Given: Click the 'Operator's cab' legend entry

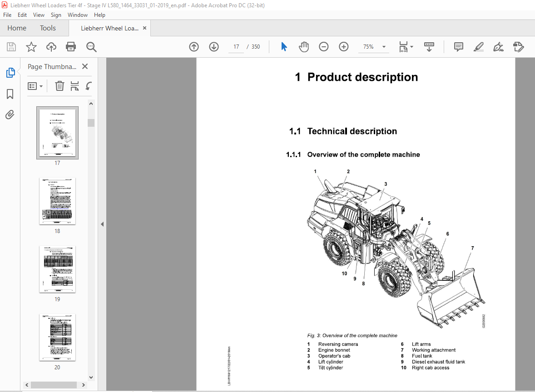Looking at the screenshot, I should 334,356.
